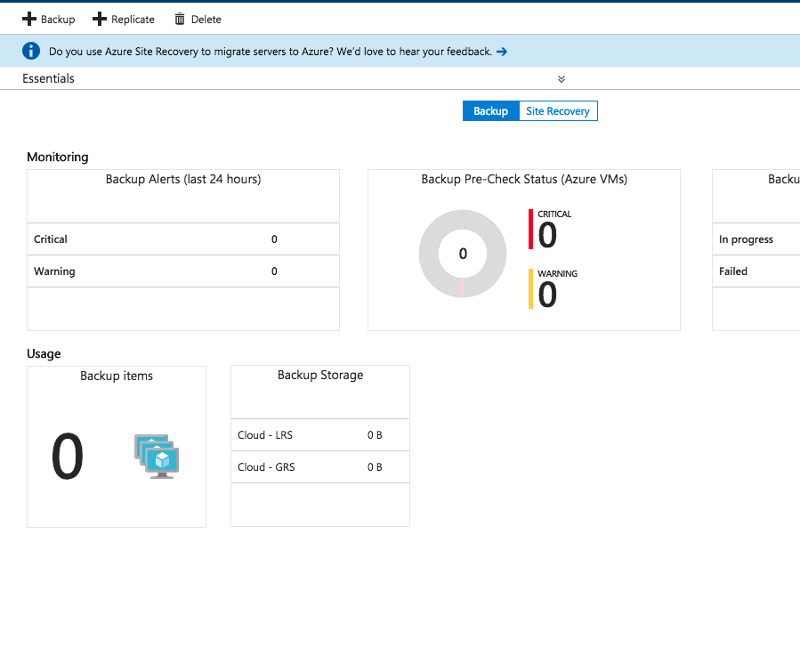Click the Backup Alerts (last 24 hours) title

183,179
